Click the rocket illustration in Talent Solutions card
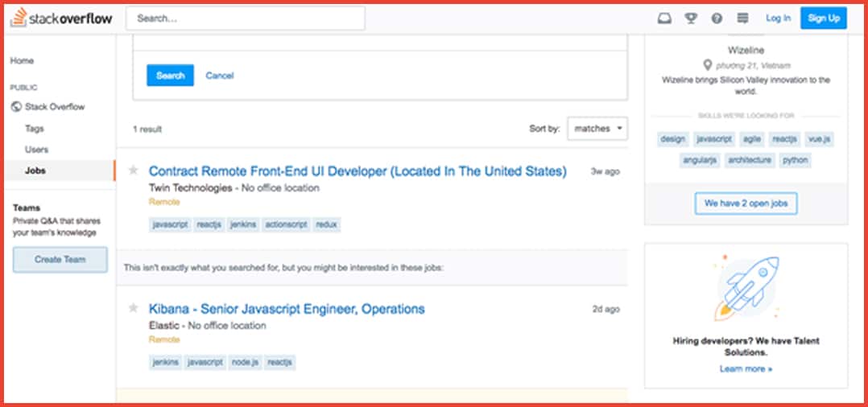The width and height of the screenshot is (868, 407). coord(746,289)
